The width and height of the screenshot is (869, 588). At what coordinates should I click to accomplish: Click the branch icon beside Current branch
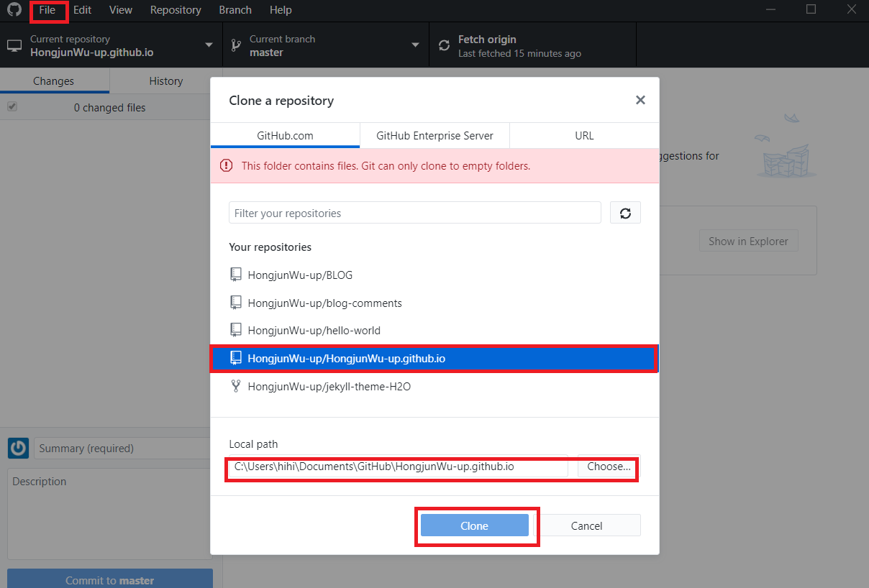click(235, 45)
